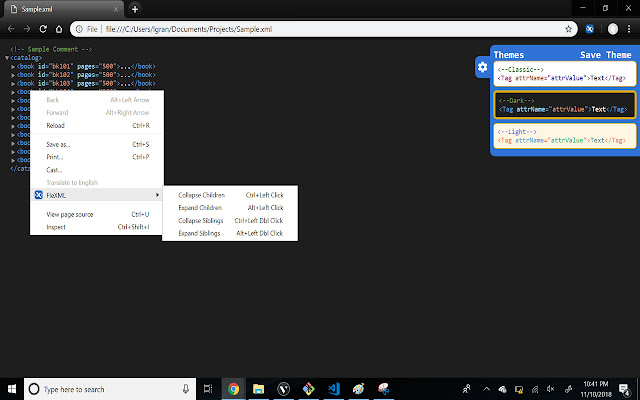Open the Windows Start menu

(11, 389)
